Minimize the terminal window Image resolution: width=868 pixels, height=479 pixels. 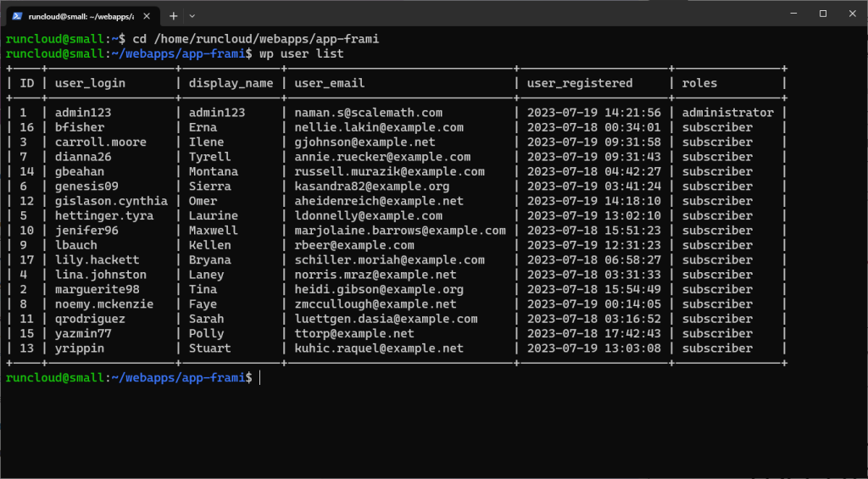[x=793, y=14]
